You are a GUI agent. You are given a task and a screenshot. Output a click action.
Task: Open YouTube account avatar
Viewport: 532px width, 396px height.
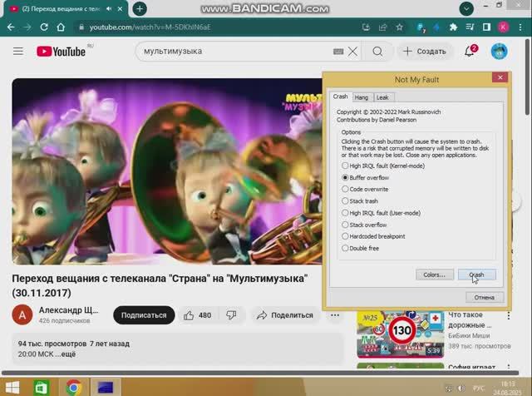[x=500, y=52]
